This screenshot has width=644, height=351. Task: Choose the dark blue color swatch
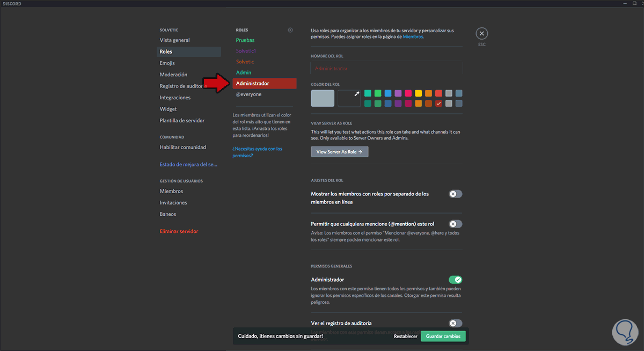click(388, 104)
